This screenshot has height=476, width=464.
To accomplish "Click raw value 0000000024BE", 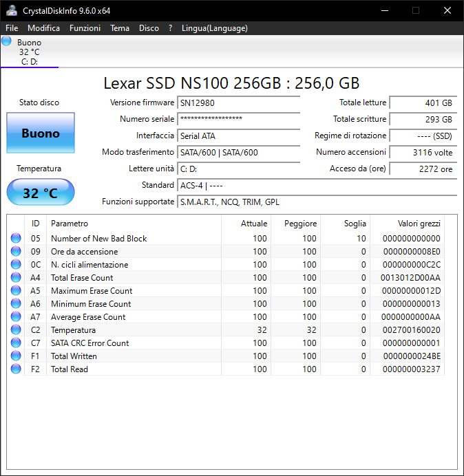I will (x=412, y=356).
